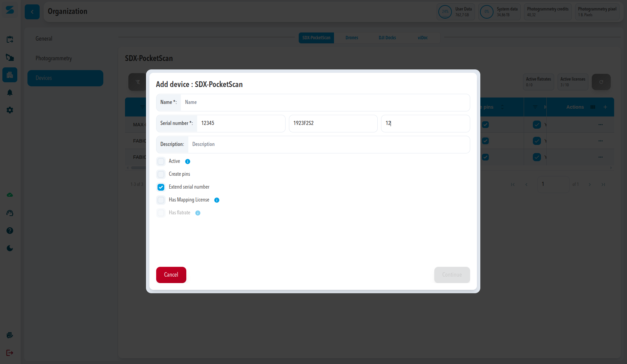This screenshot has height=364, width=627.
Task: Select the Devices section
Action: [65, 78]
